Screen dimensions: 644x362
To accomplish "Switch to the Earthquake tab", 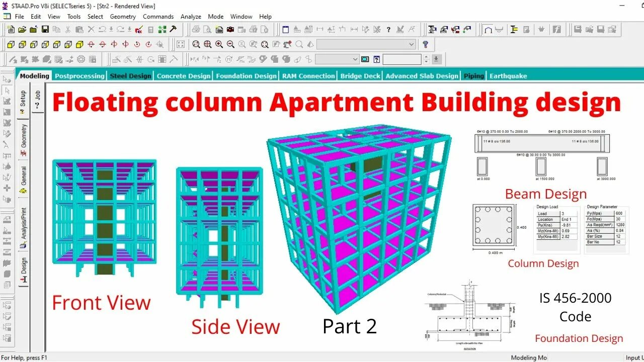I will pyautogui.click(x=508, y=76).
